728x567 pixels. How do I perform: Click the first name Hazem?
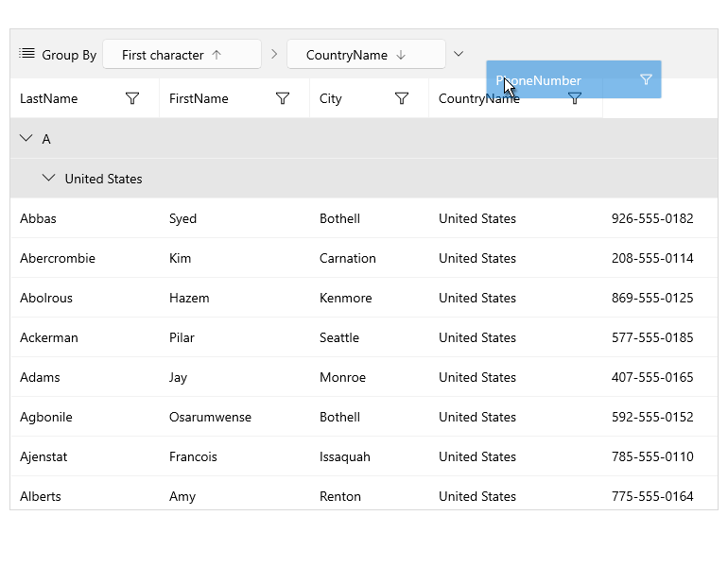(x=189, y=298)
